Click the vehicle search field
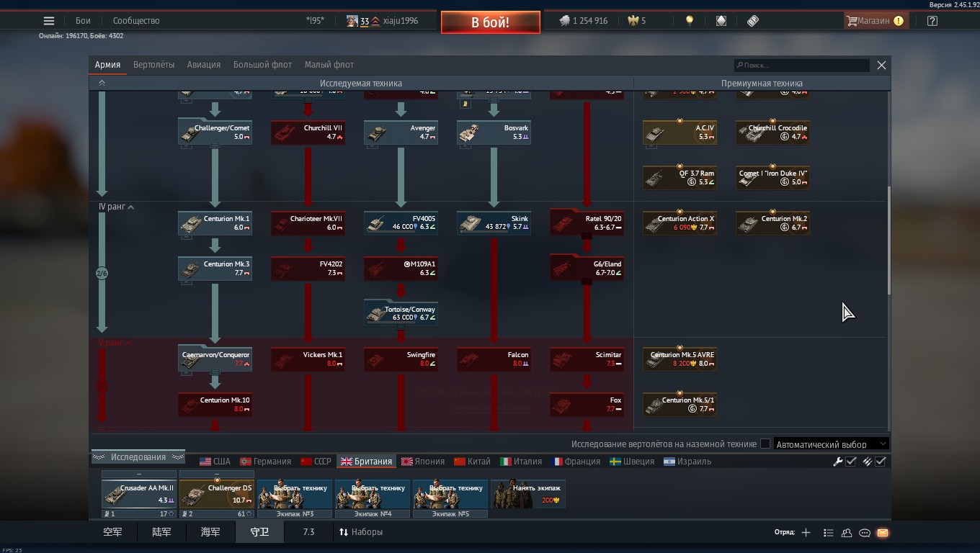The width and height of the screenshot is (980, 553). pos(802,65)
